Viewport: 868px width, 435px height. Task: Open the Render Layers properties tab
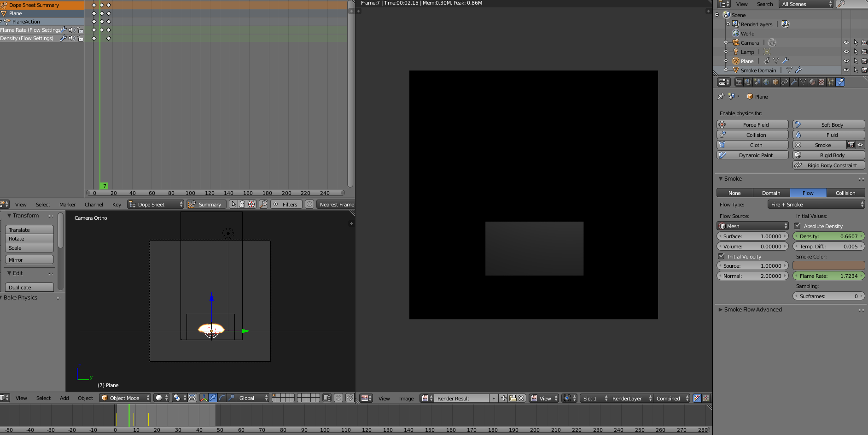[748, 82]
